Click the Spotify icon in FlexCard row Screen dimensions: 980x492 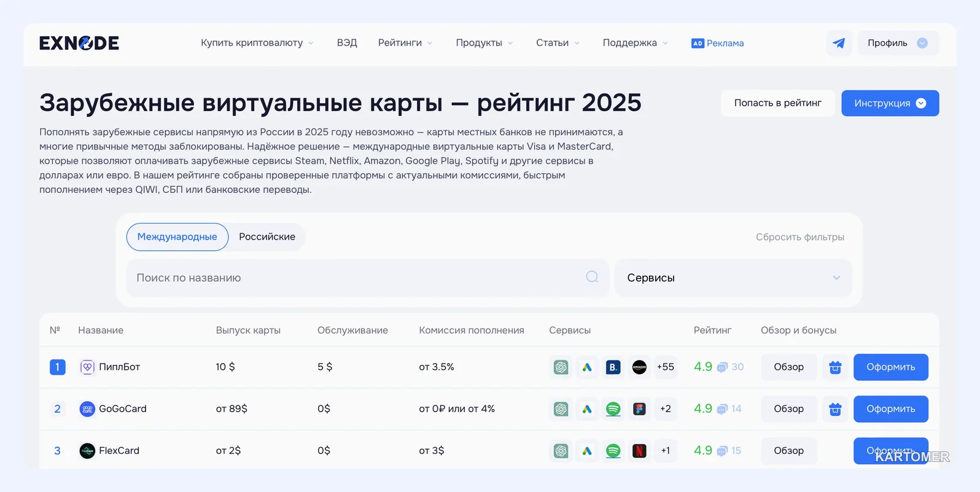(613, 451)
